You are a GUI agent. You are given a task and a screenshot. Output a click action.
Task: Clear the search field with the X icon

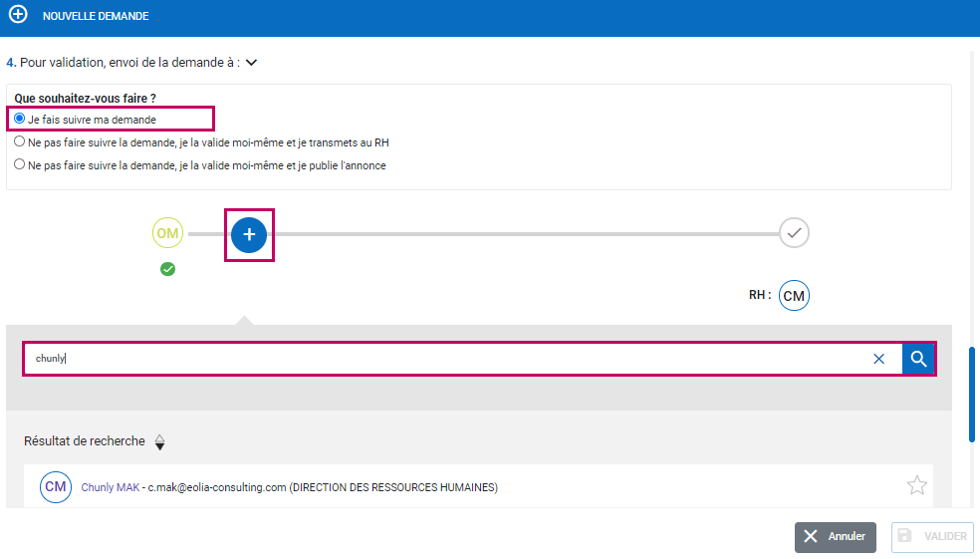pyautogui.click(x=878, y=359)
